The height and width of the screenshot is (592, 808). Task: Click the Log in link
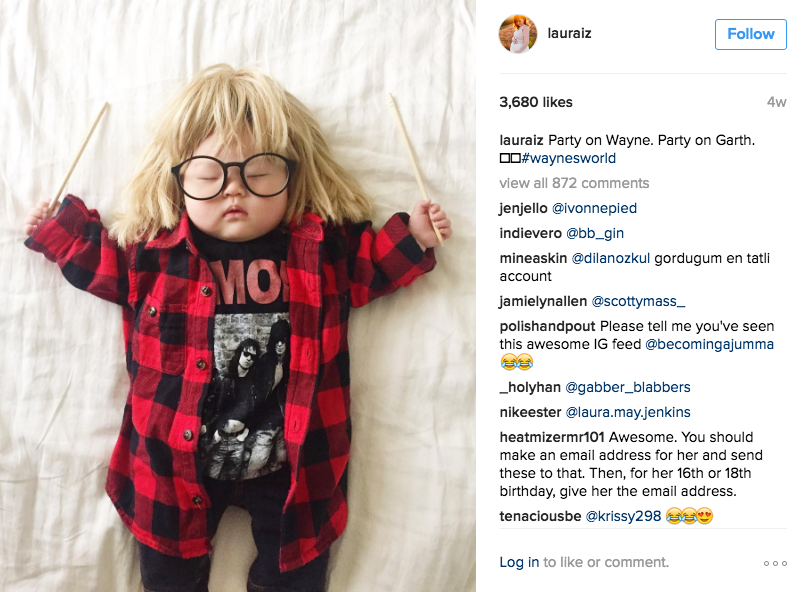click(x=519, y=562)
